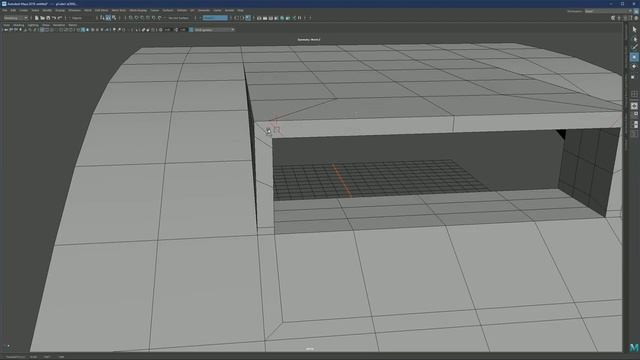Click the viewport gamma value field
The width and height of the screenshot is (640, 360).
[183, 30]
